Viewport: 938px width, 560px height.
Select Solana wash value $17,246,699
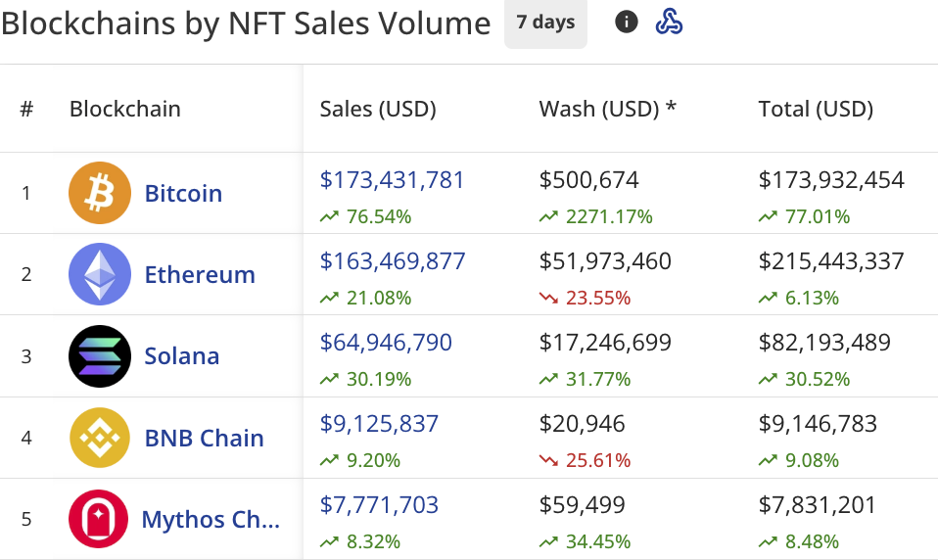point(605,343)
